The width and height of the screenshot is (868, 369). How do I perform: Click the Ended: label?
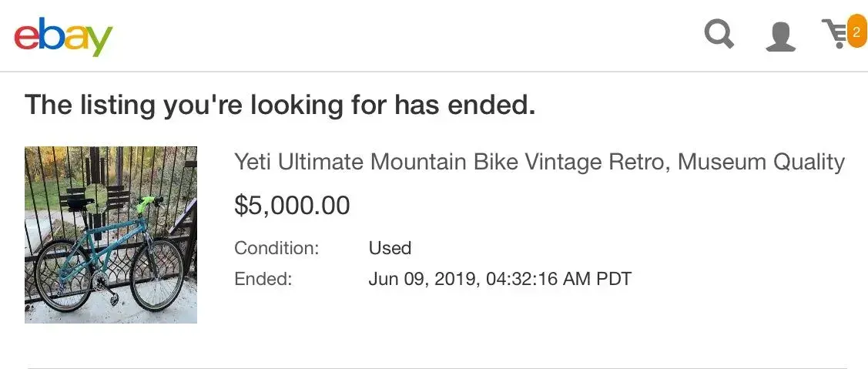tap(263, 279)
